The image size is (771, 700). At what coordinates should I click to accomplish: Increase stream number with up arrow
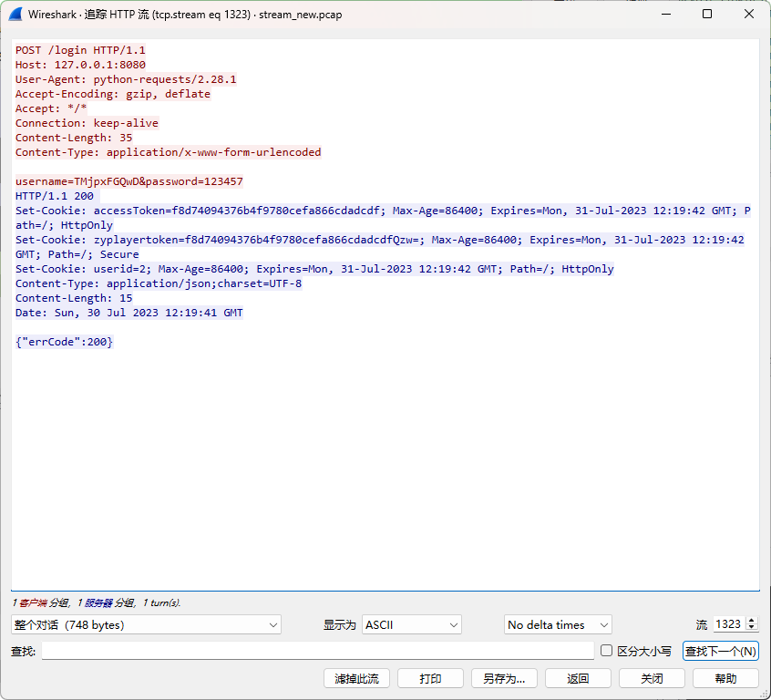pos(751,621)
